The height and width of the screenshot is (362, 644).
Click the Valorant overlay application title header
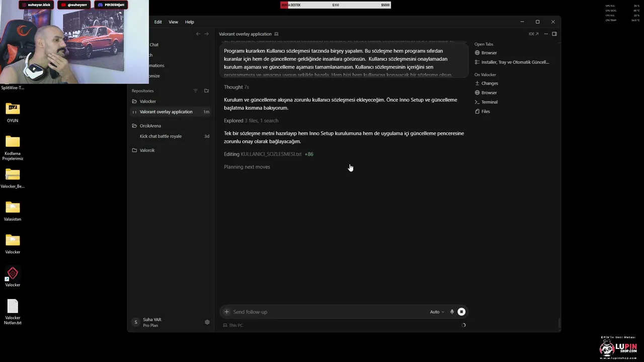point(245,34)
